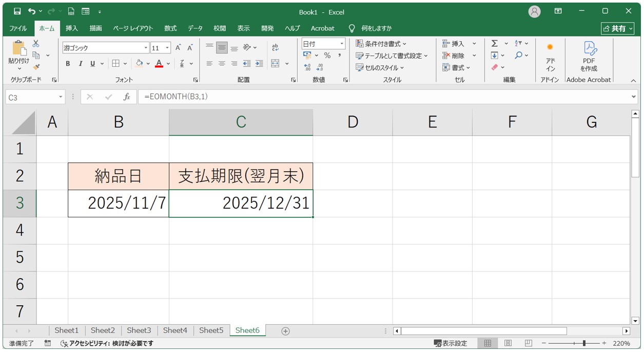Toggle center alignment for the selection
The height and width of the screenshot is (352, 644).
221,64
